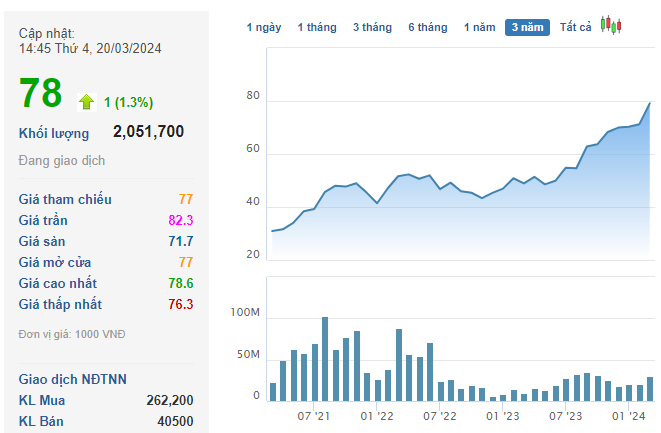Image resolution: width=661 pixels, height=433 pixels.
Task: Click the active 3 năm tab
Action: point(528,28)
